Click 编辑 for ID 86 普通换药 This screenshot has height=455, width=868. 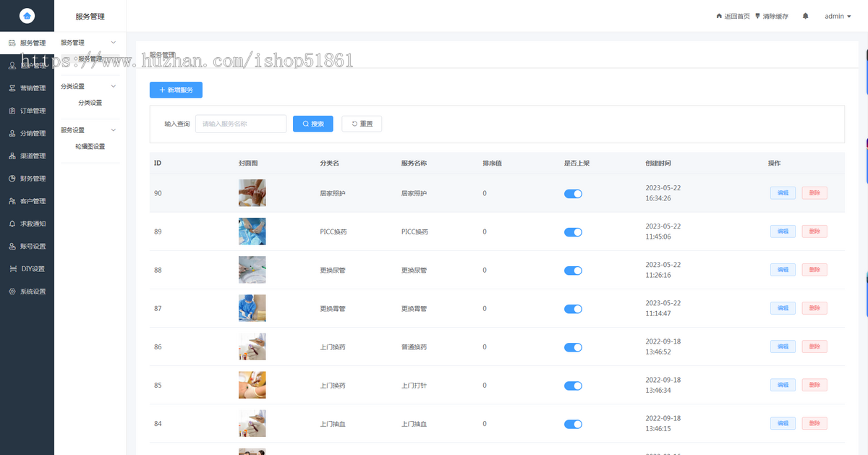pyautogui.click(x=783, y=346)
